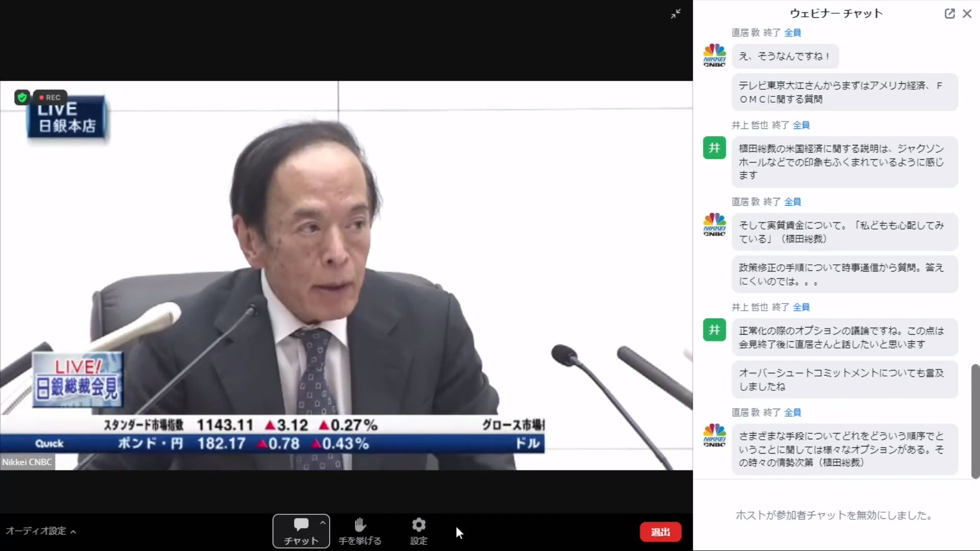Close the webinar chat panel
This screenshot has width=980, height=551.
[x=967, y=14]
